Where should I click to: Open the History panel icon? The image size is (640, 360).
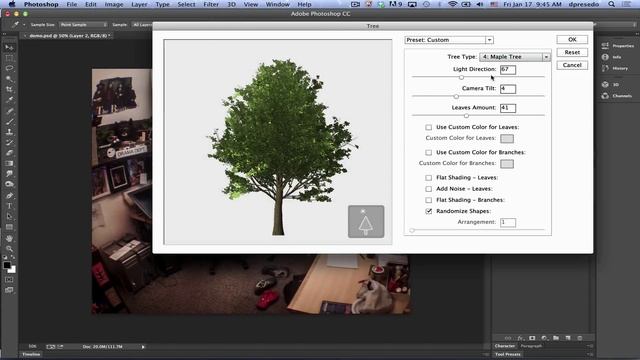(605, 68)
